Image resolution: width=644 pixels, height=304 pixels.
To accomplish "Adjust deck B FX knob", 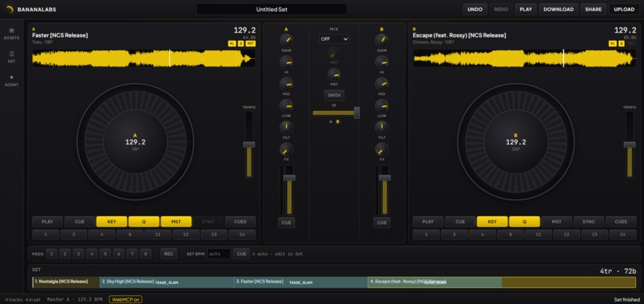I will pyautogui.click(x=382, y=150).
